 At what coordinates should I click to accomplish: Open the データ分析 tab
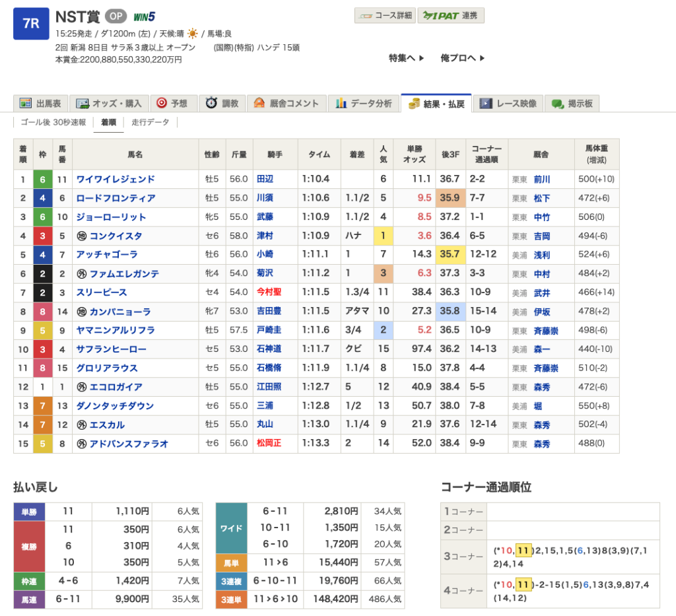(364, 104)
